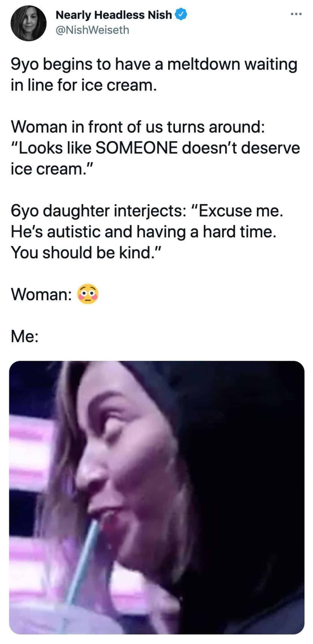Click the flushed face emoji after Woman:
313x644 pixels.
coord(88,294)
